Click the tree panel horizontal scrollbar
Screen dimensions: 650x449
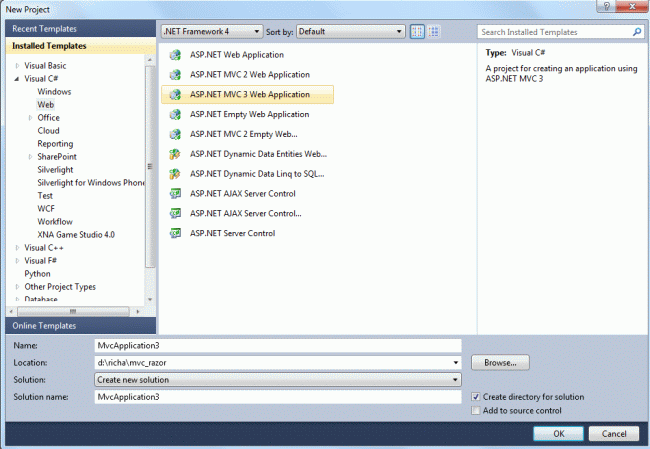pos(73,311)
